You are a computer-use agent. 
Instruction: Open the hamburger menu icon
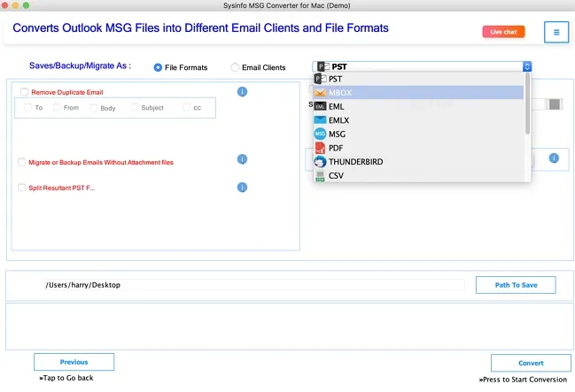(556, 32)
